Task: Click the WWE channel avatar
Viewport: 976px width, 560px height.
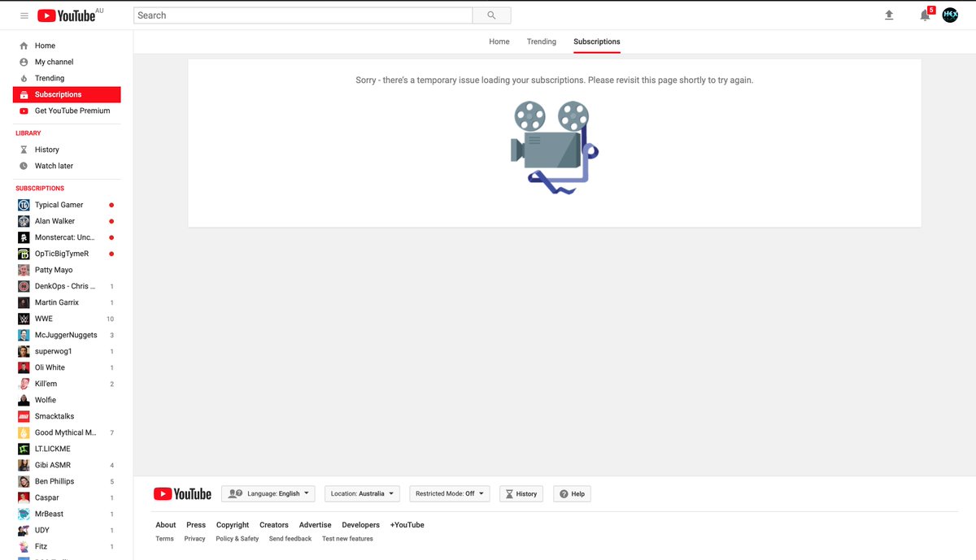Action: pos(24,319)
